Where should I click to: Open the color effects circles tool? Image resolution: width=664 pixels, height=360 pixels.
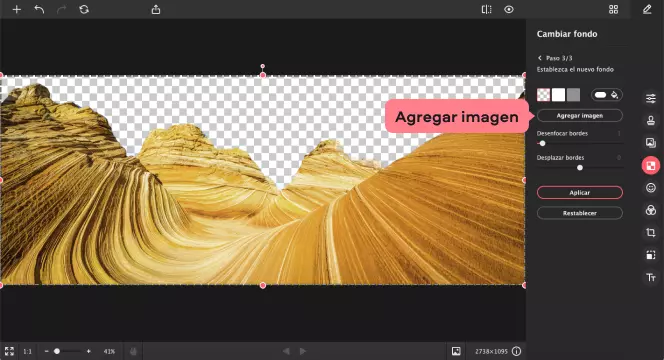[651, 210]
